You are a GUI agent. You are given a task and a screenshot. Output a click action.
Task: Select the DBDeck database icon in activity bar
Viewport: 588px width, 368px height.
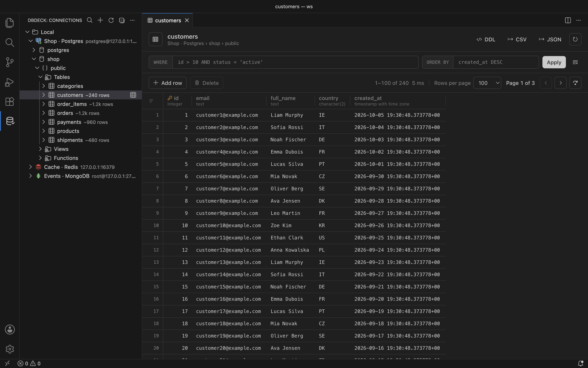(x=10, y=121)
